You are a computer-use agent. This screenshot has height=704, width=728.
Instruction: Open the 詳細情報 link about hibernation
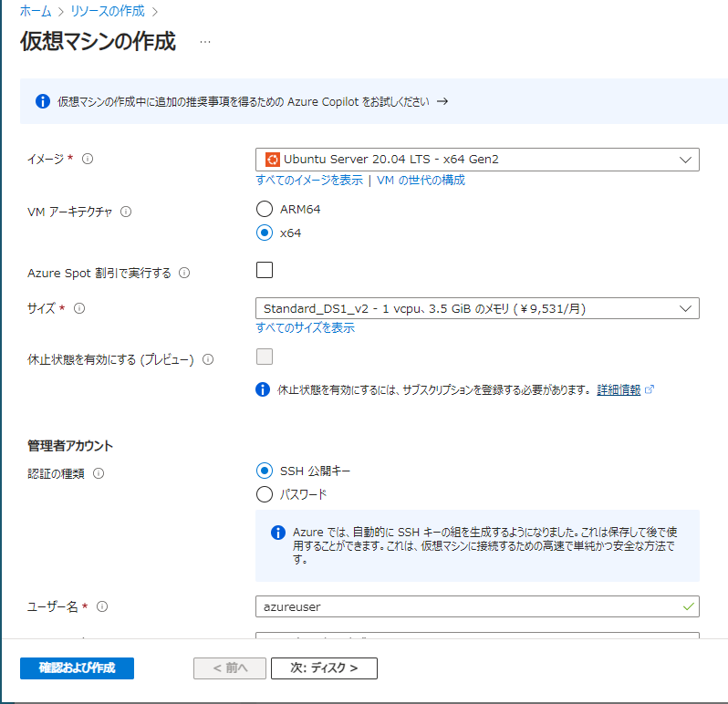(x=619, y=389)
